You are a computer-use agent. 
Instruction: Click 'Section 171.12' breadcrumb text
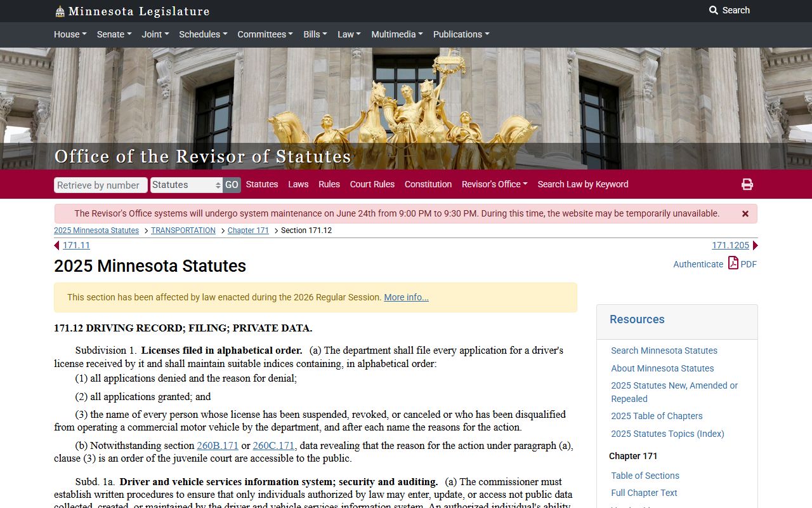coord(306,231)
